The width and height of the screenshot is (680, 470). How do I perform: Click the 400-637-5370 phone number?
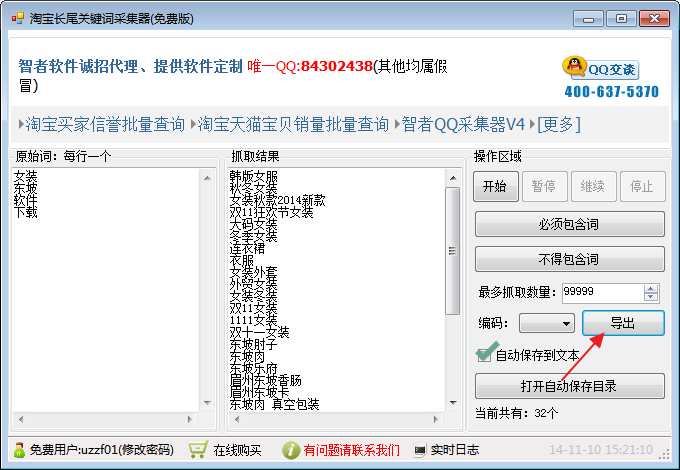pyautogui.click(x=611, y=92)
